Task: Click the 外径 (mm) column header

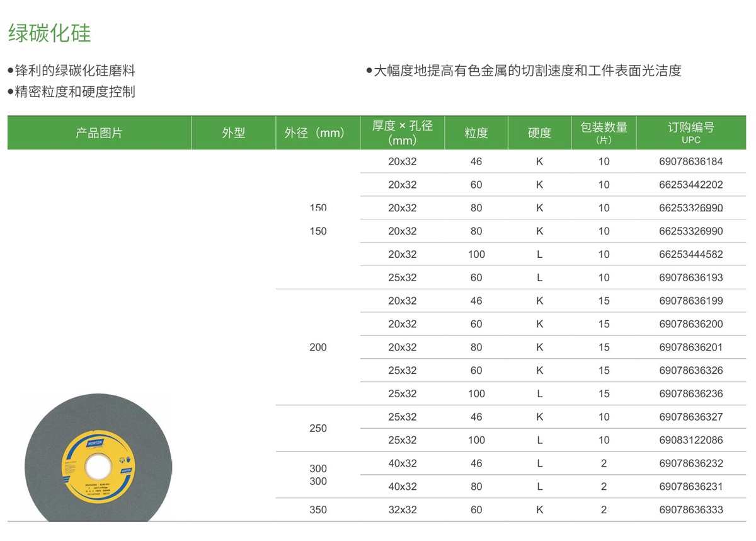Action: pyautogui.click(x=318, y=133)
